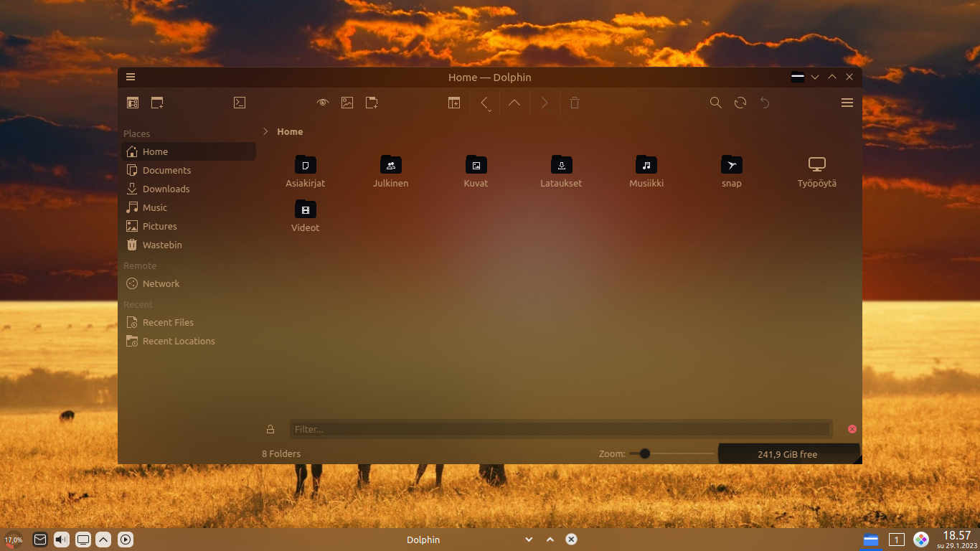Viewport: 980px width, 551px height.
Task: Open a new tab with the new-tab icon
Action: pos(157,103)
